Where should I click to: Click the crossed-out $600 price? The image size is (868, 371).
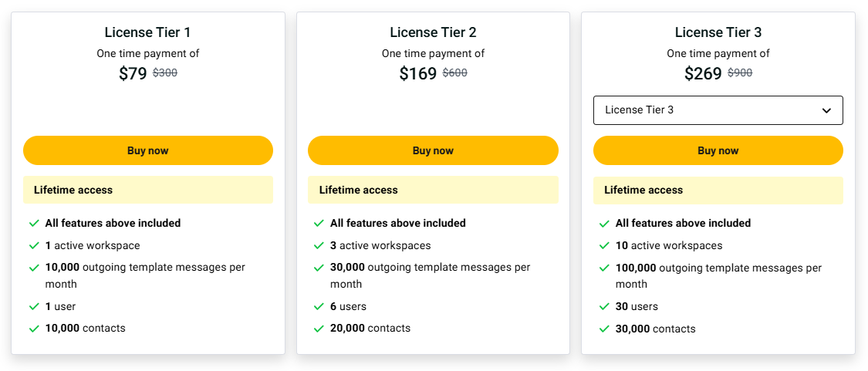454,73
